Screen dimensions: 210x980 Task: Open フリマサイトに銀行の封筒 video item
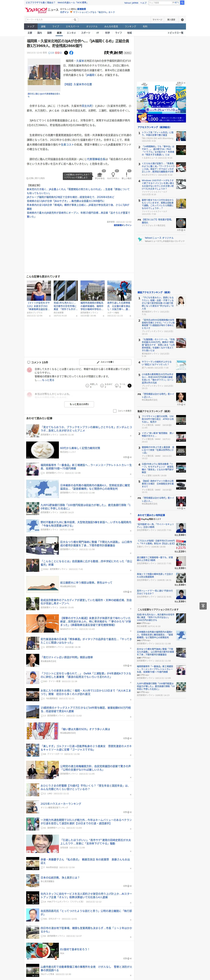click(158, 419)
